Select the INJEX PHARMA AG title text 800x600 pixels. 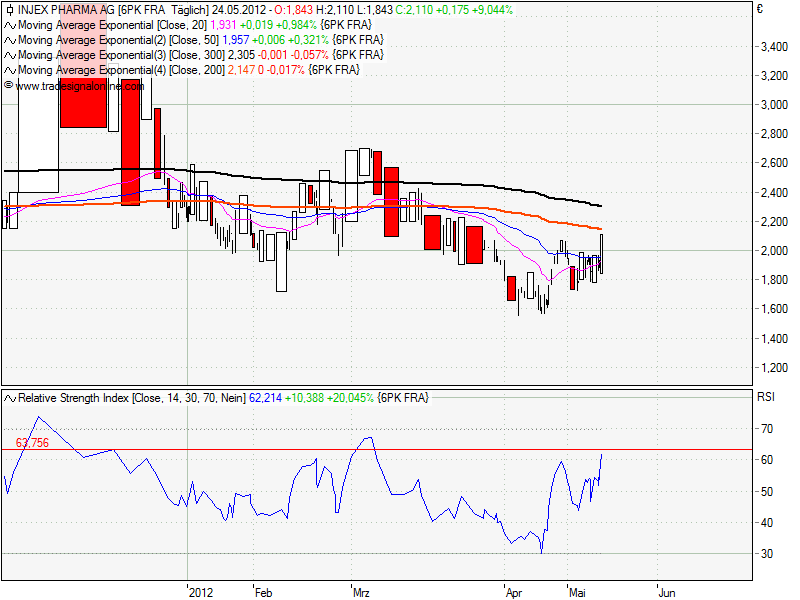pyautogui.click(x=67, y=10)
